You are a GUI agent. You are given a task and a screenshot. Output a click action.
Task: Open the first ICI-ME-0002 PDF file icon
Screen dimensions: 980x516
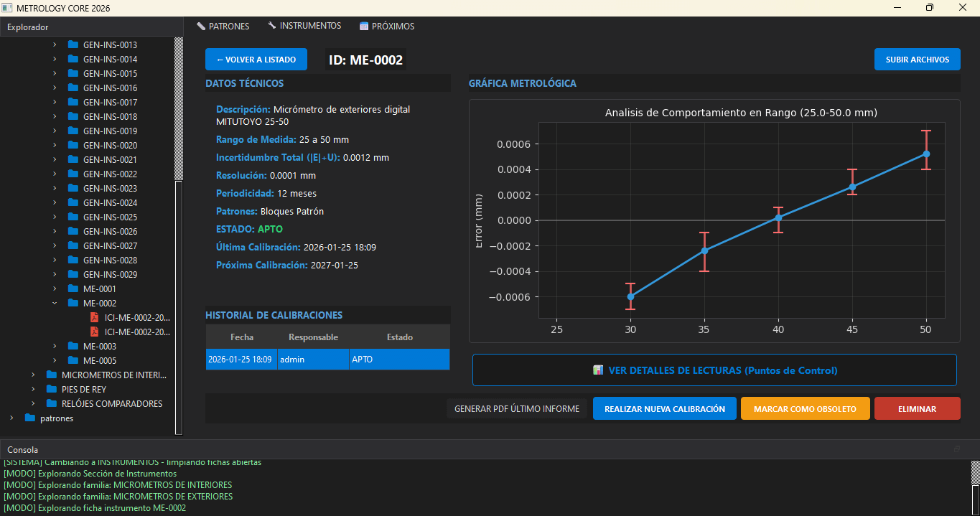point(94,317)
